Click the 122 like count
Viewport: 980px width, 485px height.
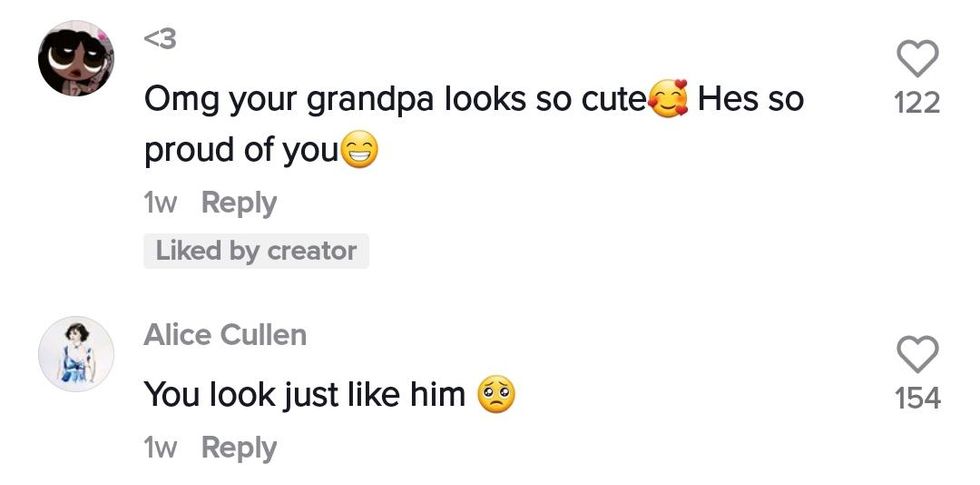click(x=917, y=103)
